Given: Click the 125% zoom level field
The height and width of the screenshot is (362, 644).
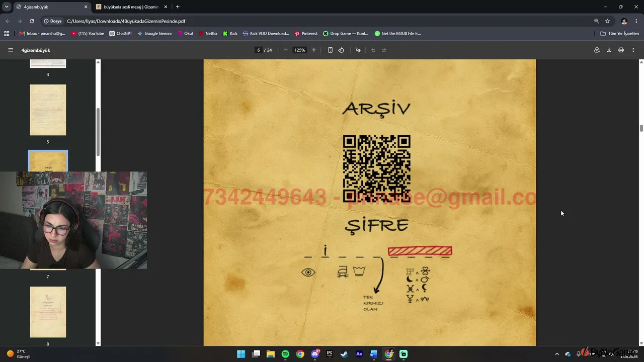Looking at the screenshot, I should pos(300,50).
